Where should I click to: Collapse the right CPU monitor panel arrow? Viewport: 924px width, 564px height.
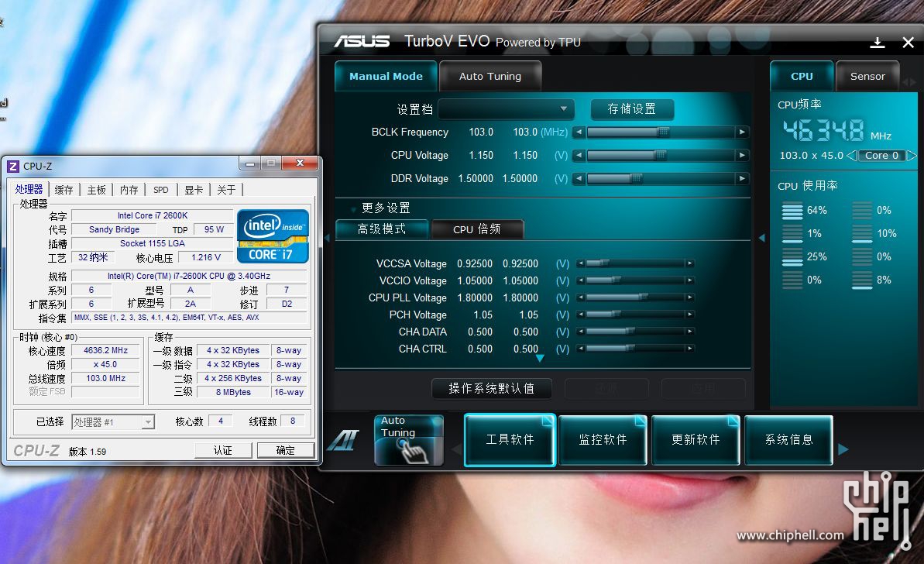click(x=761, y=238)
